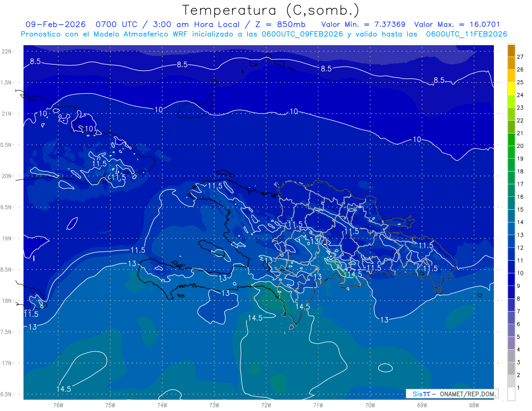This screenshot has height=411, width=532.
Task: Click the title 'Temperatura (C,somb.)'
Action: [x=271, y=10]
